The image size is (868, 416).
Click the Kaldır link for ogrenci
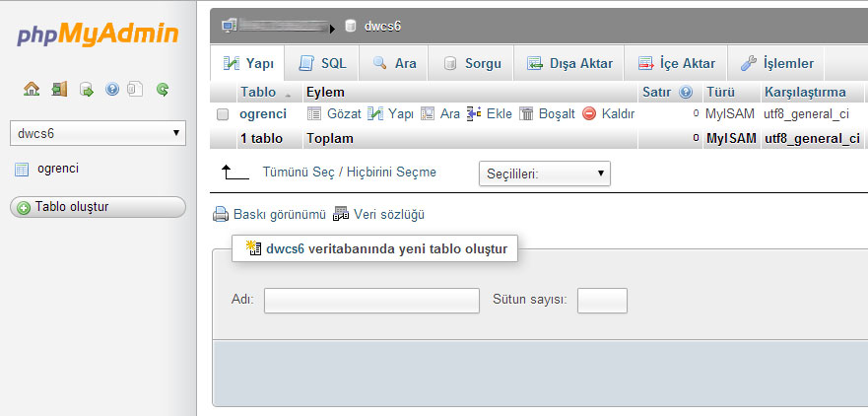[618, 114]
